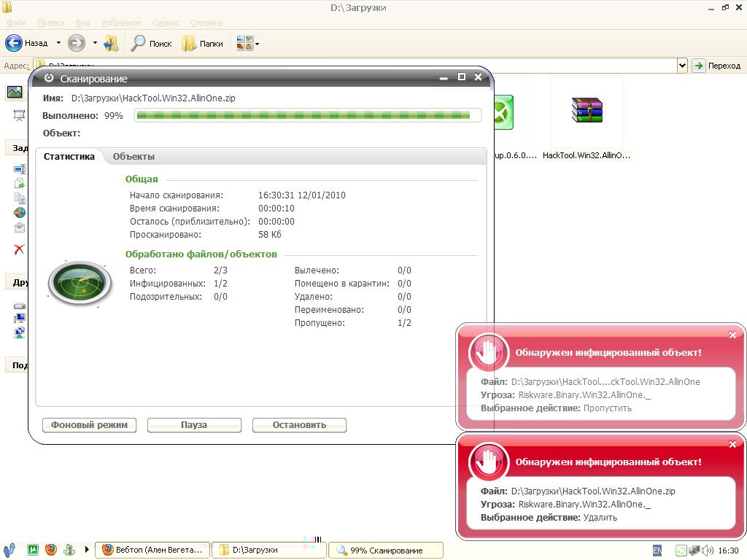Image resolution: width=747 pixels, height=560 pixels.
Task: Click Фоновый режим button
Action: click(89, 424)
